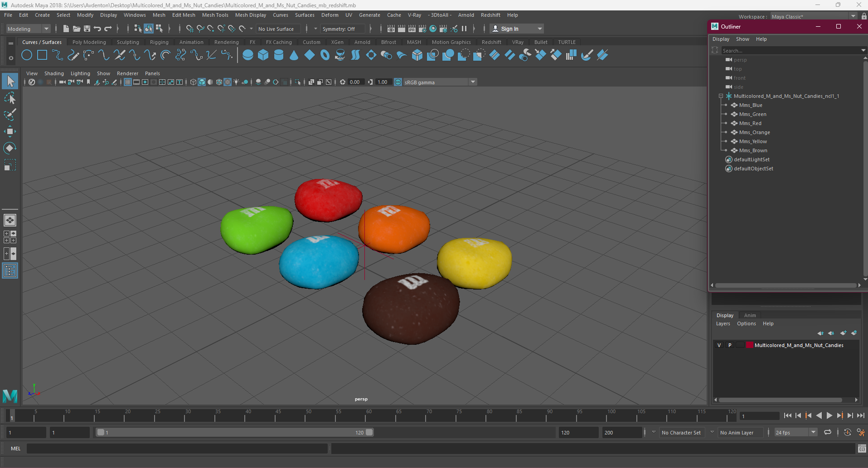Image resolution: width=868 pixels, height=468 pixels.
Task: Play animation forwards
Action: (829, 415)
